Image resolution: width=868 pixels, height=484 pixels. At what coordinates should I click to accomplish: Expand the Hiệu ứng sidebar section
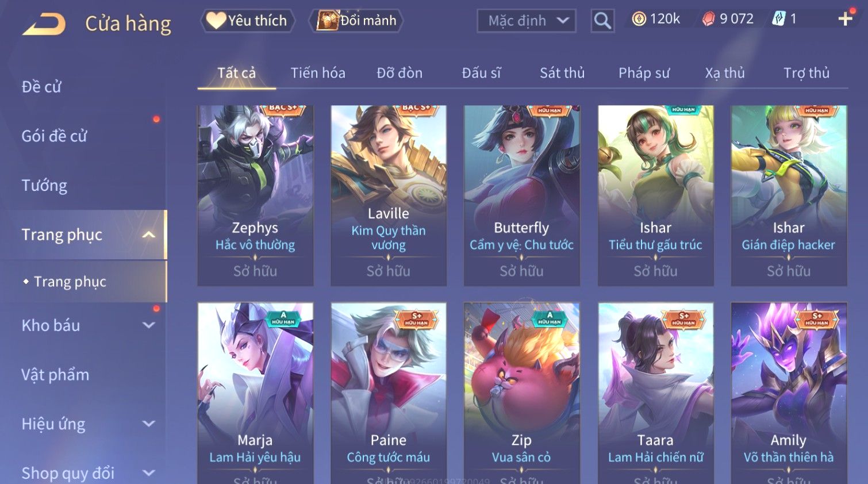148,424
